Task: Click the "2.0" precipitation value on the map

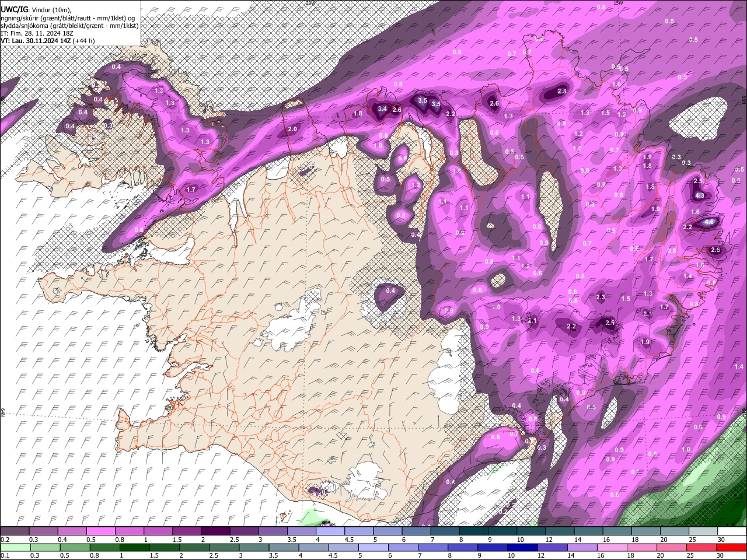Action: pos(292,129)
